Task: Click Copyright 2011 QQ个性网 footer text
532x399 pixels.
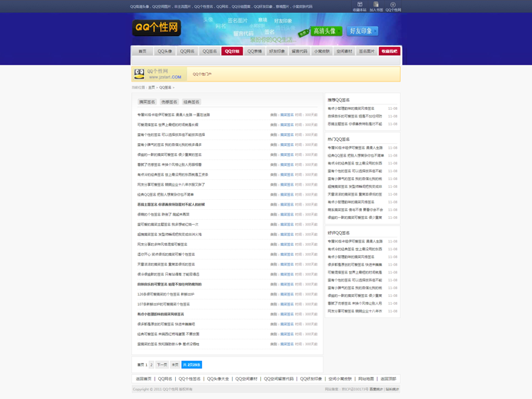Action: (162, 389)
